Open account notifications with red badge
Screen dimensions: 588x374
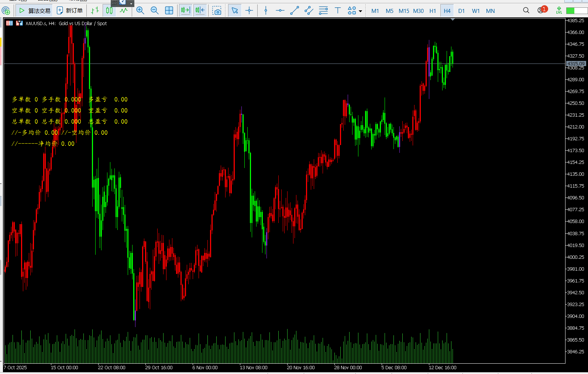542,10
